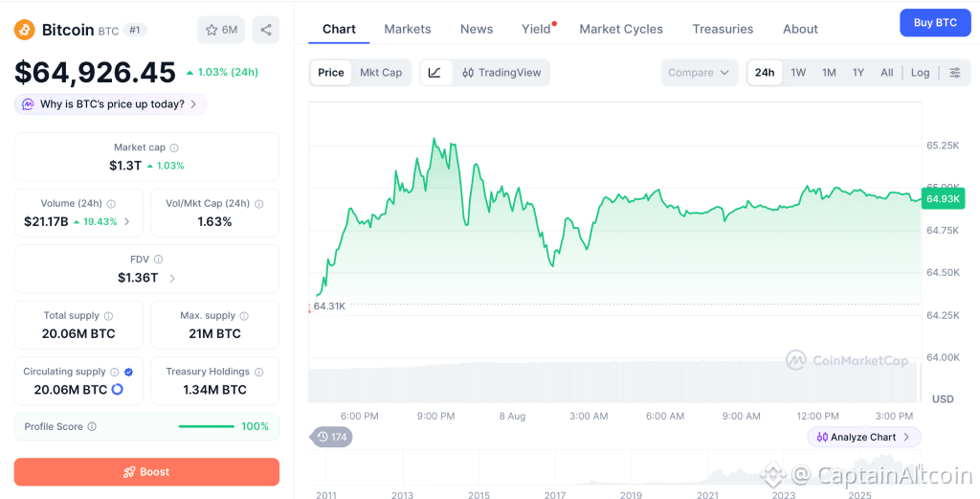Select the 1W time range

tap(798, 73)
